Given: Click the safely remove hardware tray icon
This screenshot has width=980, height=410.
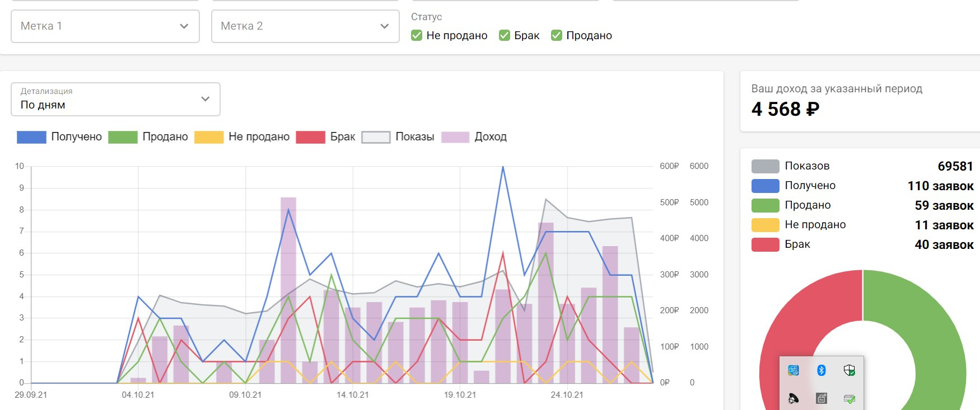Looking at the screenshot, I should click(x=850, y=398).
